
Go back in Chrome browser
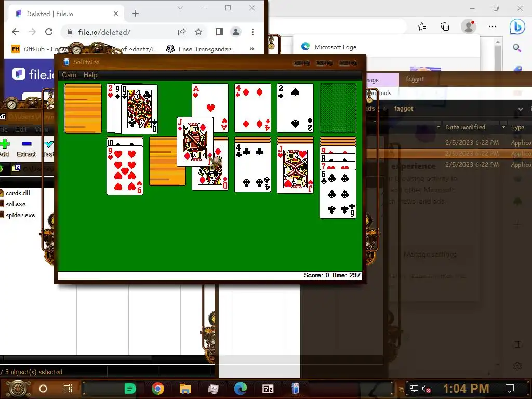[16, 32]
